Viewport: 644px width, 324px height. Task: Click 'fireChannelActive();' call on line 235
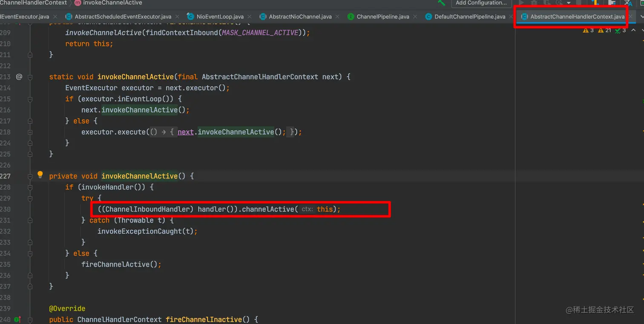(121, 264)
